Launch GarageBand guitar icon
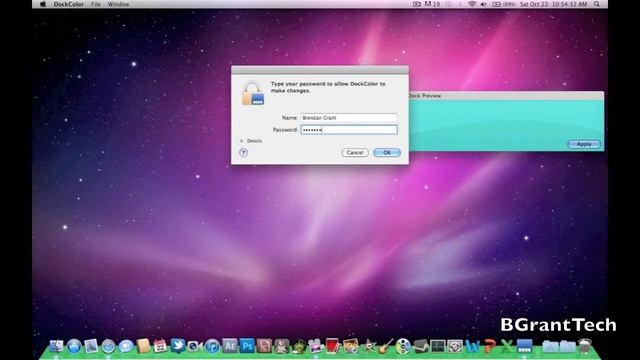 click(x=386, y=346)
